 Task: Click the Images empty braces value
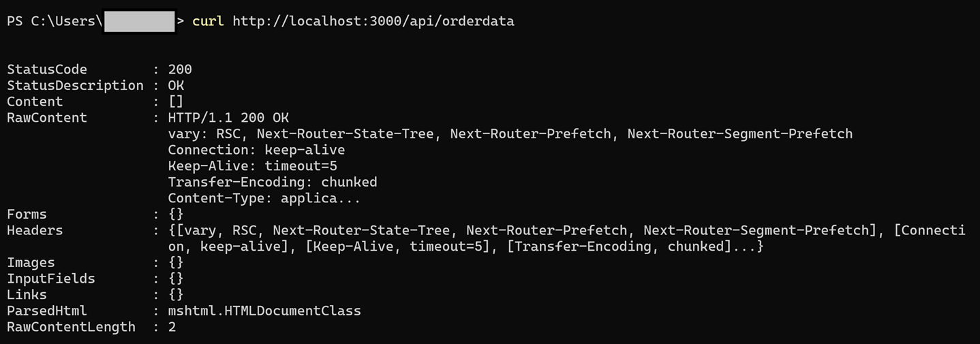tap(176, 262)
